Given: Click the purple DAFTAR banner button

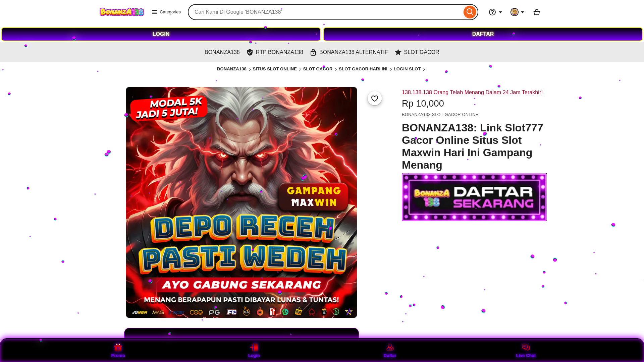Looking at the screenshot, I should pos(483,34).
